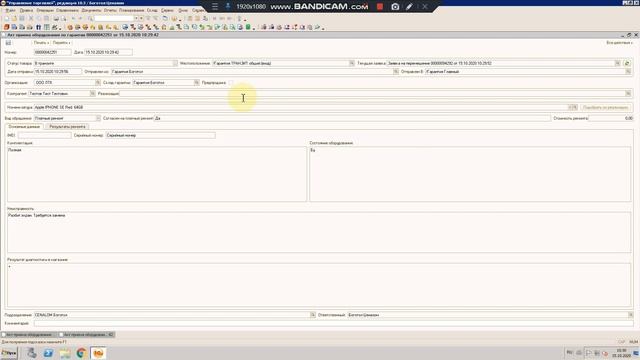Click into the Стоимость ремонта field
The width and height of the screenshot is (640, 360).
click(611, 118)
